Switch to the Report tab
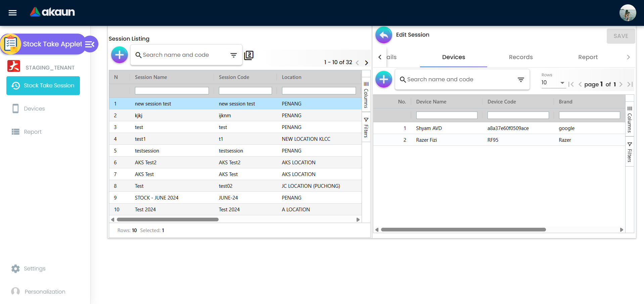 tap(588, 57)
